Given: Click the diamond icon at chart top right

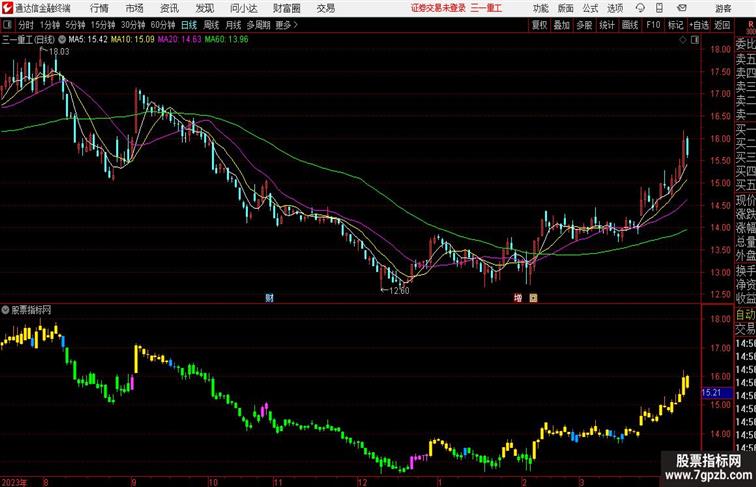Looking at the screenshot, I should pyautogui.click(x=683, y=40).
